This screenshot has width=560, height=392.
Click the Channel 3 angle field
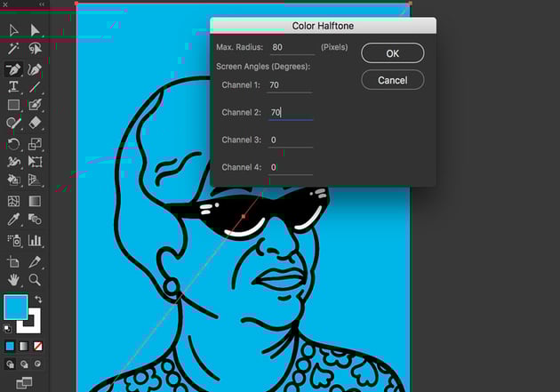coord(291,140)
